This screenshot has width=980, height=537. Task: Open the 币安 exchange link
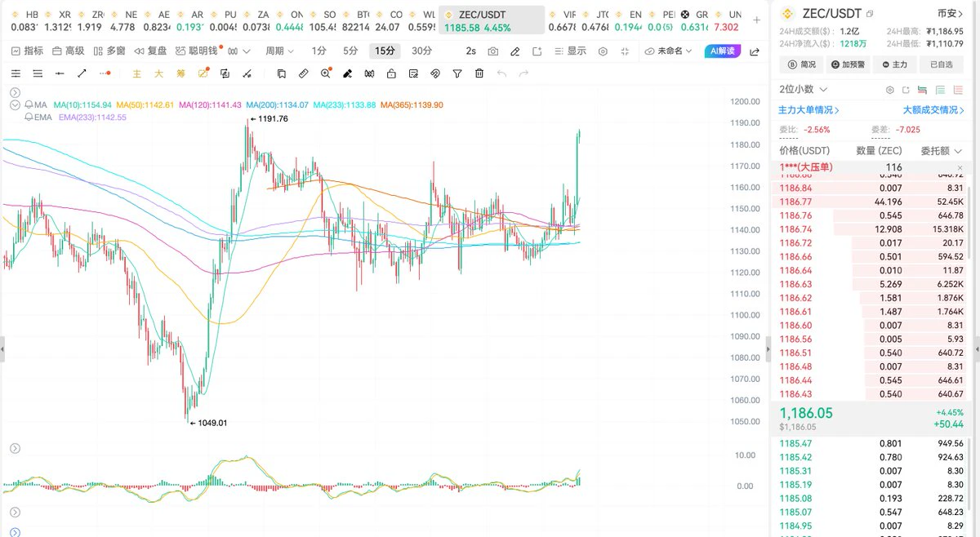click(x=951, y=13)
